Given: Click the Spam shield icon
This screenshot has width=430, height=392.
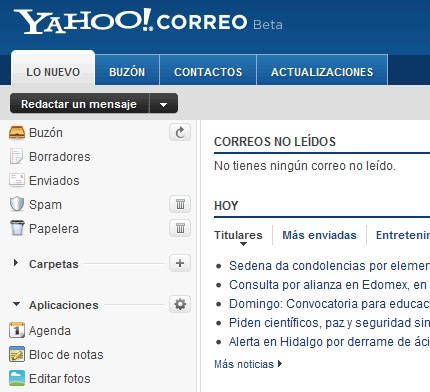Looking at the screenshot, I should 17,204.
